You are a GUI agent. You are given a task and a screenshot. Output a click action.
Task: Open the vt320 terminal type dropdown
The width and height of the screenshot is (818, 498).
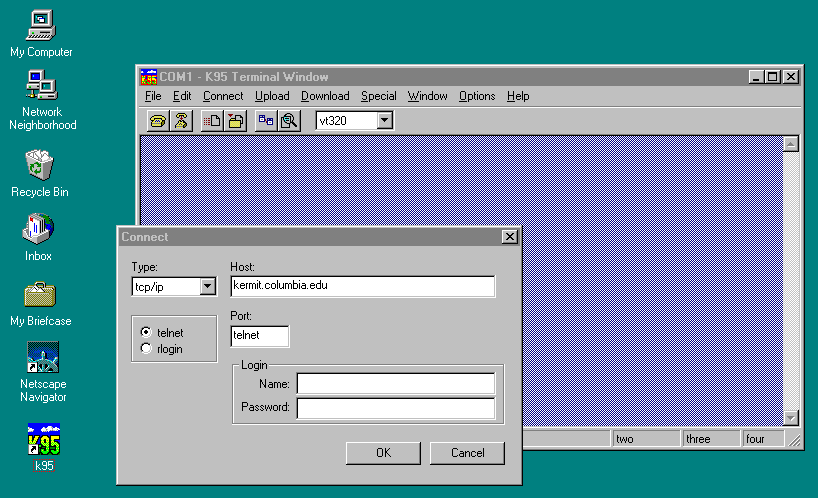385,121
